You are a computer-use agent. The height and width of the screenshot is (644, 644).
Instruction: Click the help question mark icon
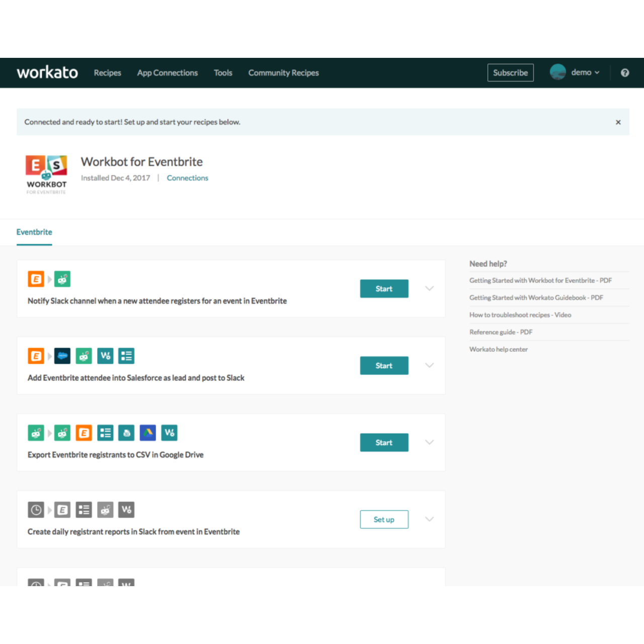pos(625,72)
